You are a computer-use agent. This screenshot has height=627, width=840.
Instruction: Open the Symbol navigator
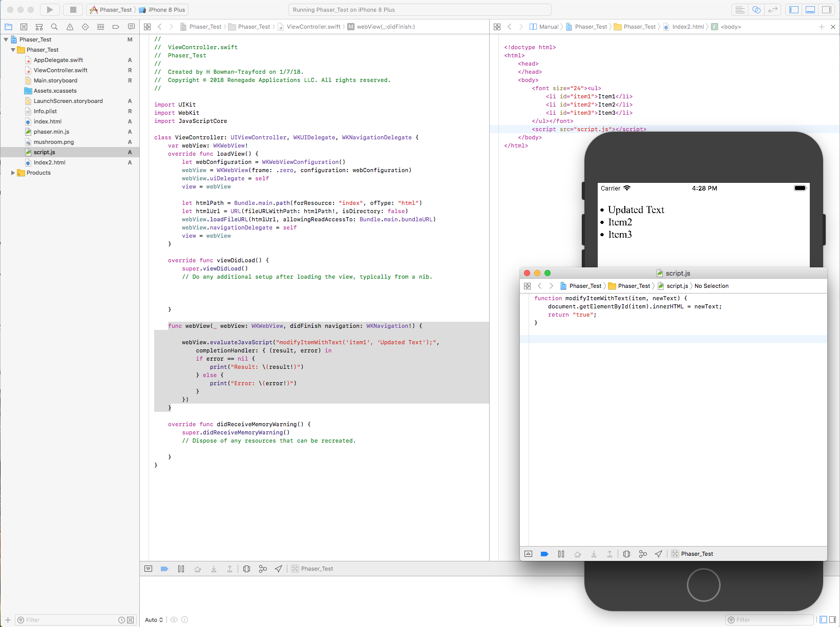point(39,27)
